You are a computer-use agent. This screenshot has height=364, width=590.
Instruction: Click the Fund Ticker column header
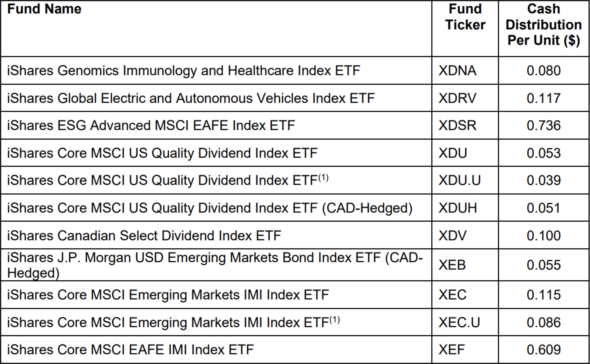pyautogui.click(x=465, y=17)
